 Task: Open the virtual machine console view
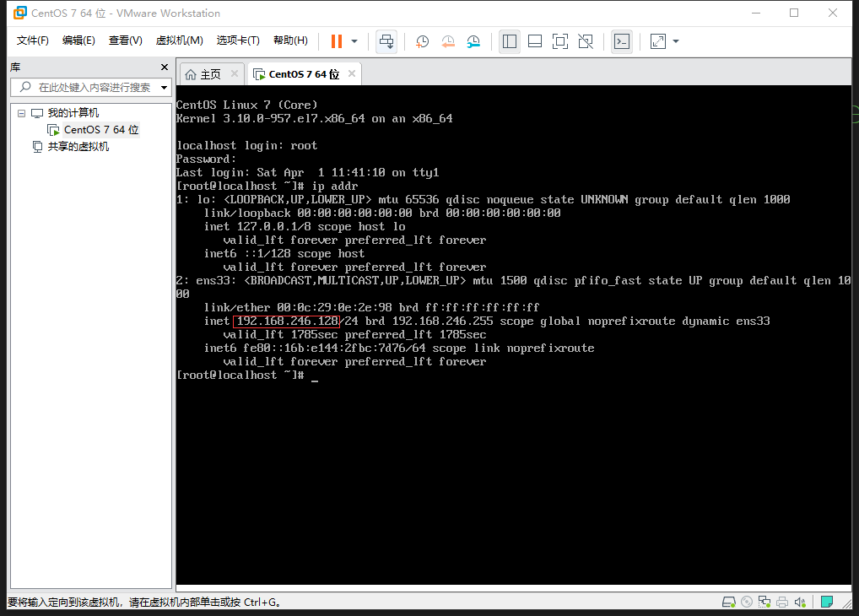[621, 41]
